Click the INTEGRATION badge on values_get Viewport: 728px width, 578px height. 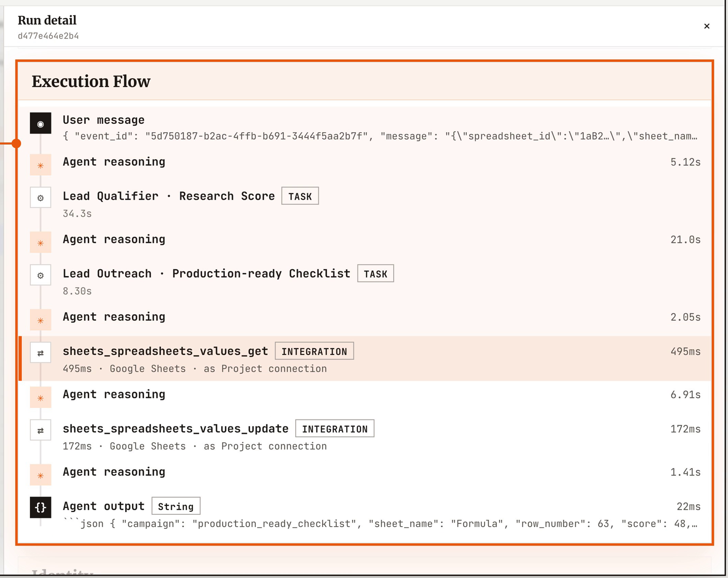point(314,351)
